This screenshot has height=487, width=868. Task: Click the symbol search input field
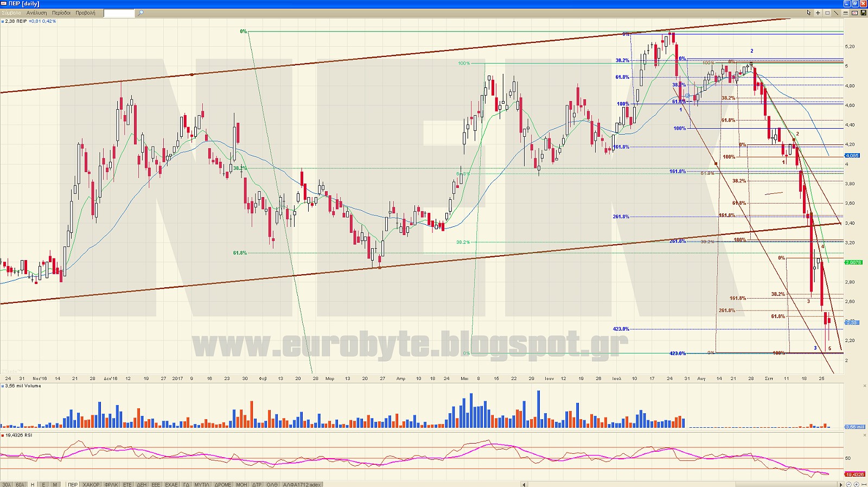(x=119, y=13)
